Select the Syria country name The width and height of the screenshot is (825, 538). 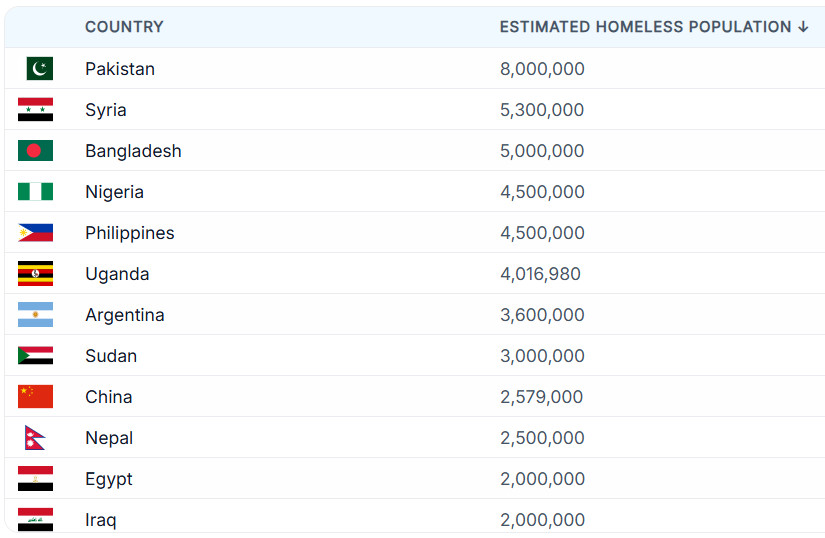point(106,110)
